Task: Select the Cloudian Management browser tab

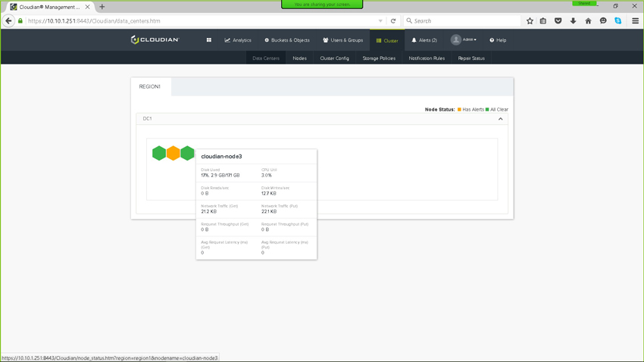Action: pos(50,7)
